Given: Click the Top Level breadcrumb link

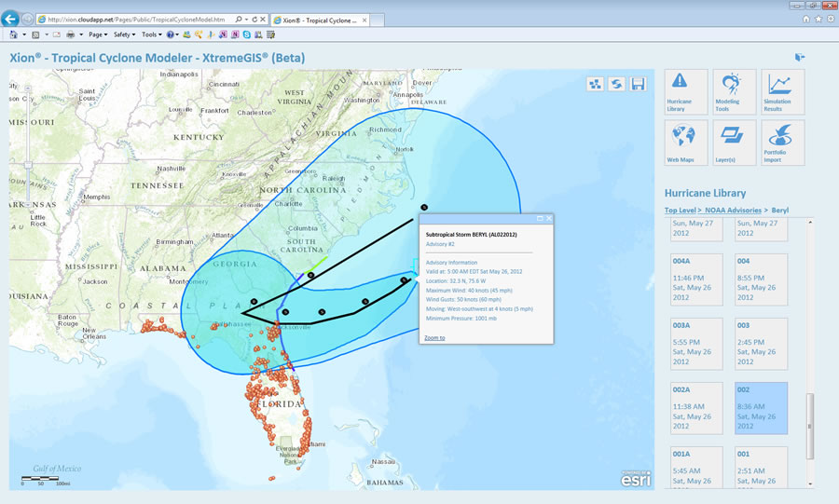Looking at the screenshot, I should (x=682, y=210).
